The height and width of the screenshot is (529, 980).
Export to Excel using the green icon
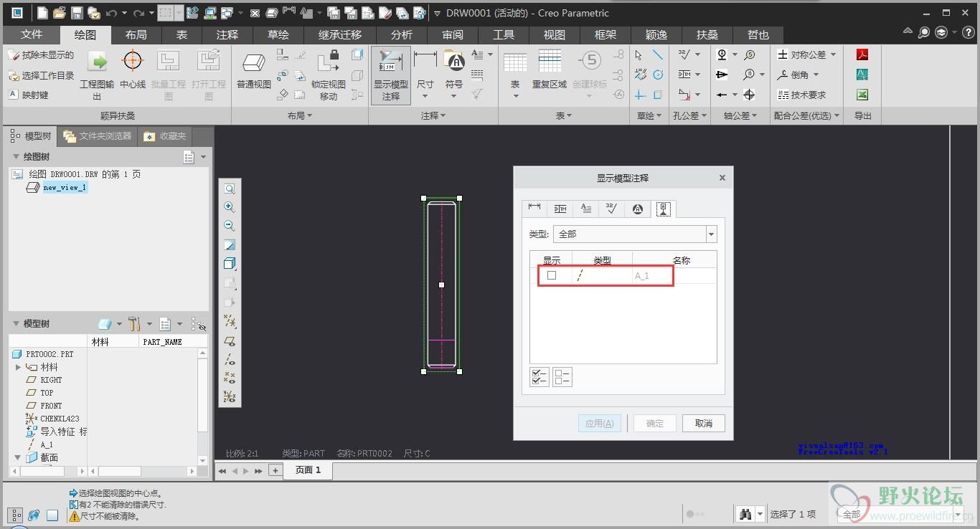tap(862, 95)
